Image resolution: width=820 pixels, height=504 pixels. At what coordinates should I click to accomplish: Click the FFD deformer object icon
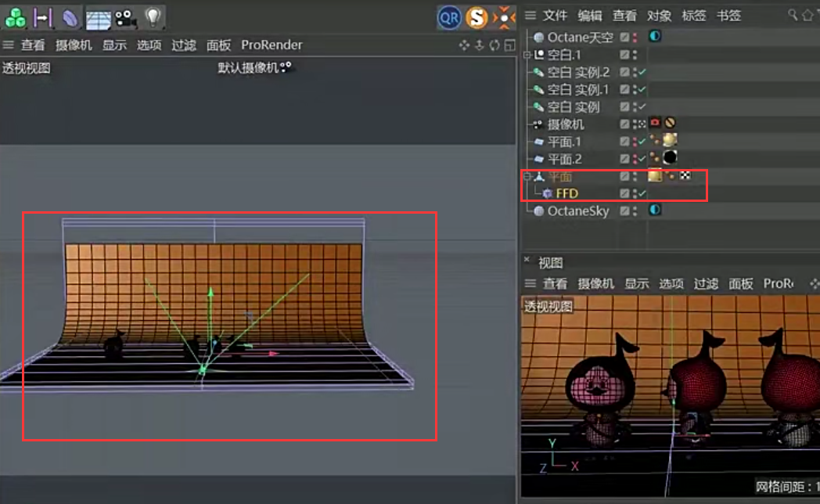point(547,194)
